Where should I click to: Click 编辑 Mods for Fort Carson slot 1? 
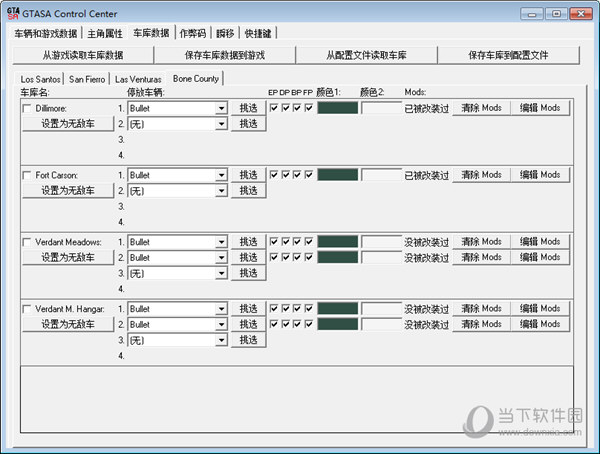(x=540, y=175)
